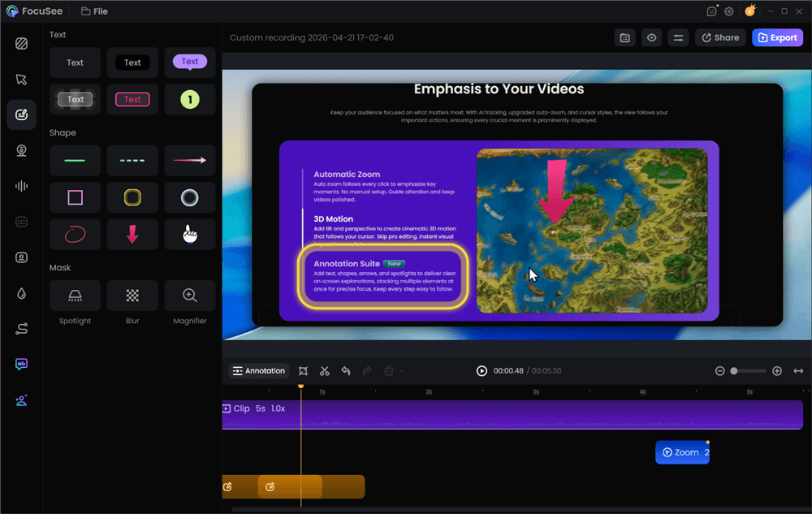Undo the last edit
The width and height of the screenshot is (812, 514).
pos(345,371)
